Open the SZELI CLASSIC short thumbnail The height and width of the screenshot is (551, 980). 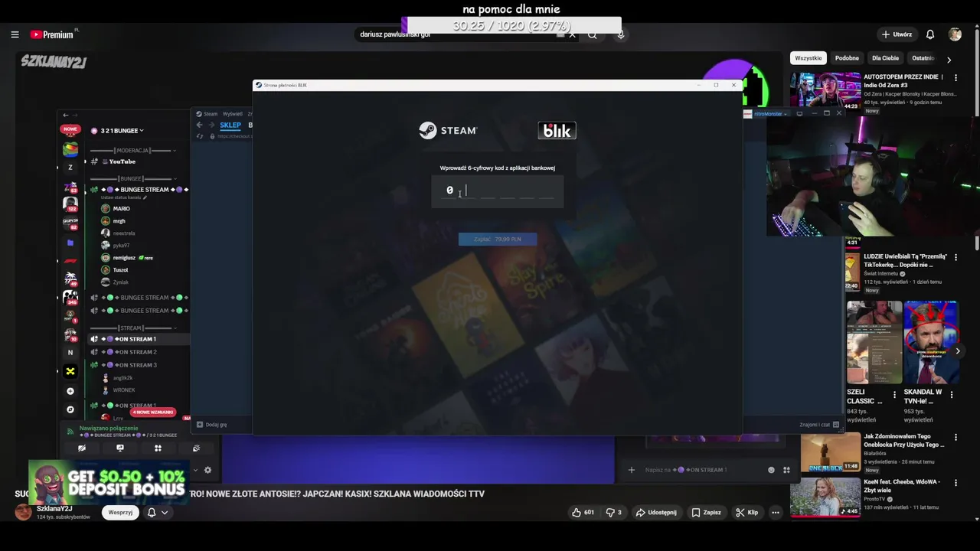pyautogui.click(x=874, y=342)
